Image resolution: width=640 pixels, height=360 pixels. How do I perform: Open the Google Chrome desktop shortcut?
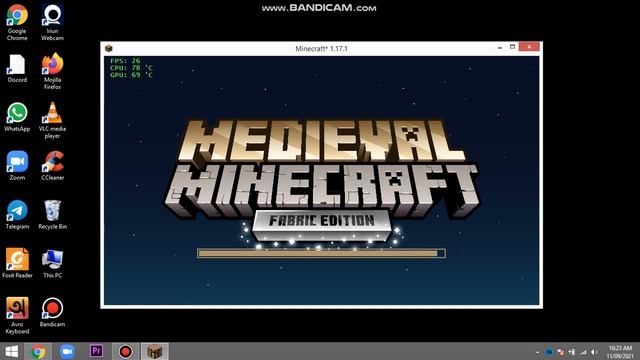point(17,22)
